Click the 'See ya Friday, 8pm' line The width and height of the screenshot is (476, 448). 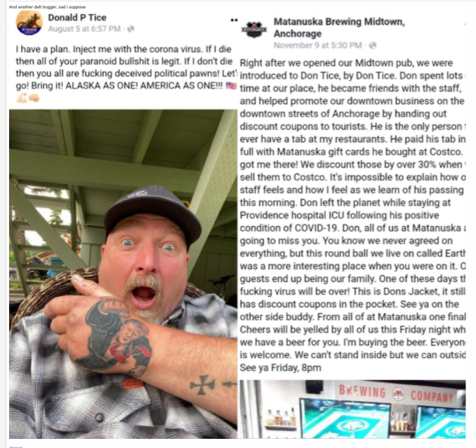[280, 367]
